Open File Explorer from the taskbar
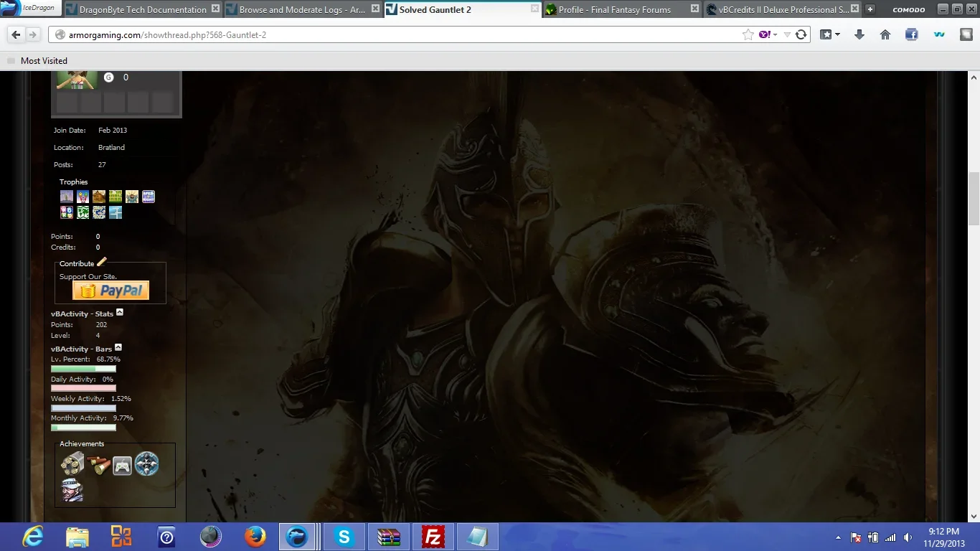 [77, 537]
